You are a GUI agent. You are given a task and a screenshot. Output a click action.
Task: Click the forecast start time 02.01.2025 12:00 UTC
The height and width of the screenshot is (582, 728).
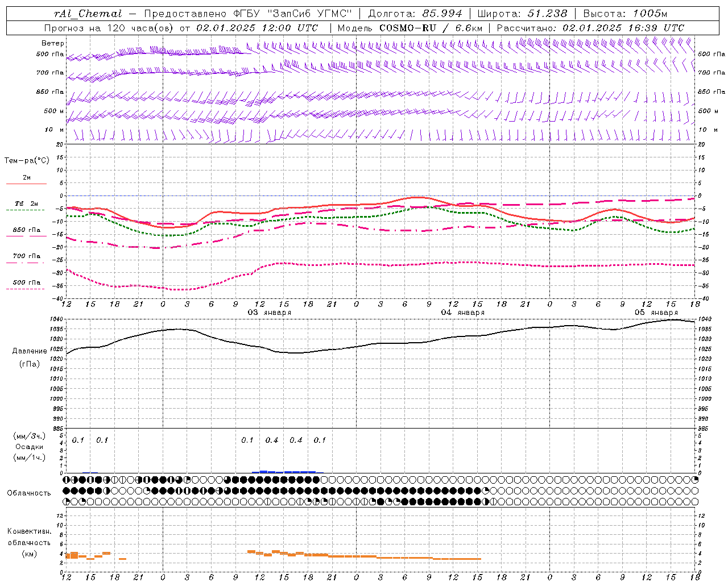tap(257, 28)
